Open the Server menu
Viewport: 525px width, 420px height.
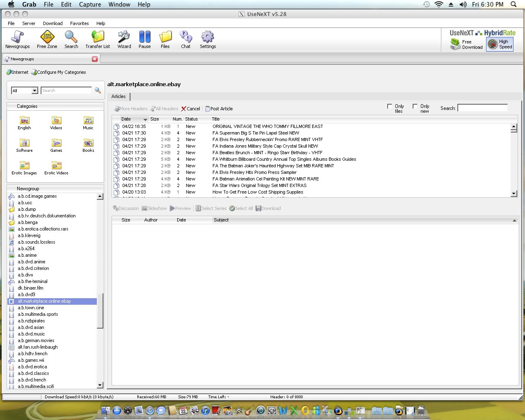pos(29,23)
